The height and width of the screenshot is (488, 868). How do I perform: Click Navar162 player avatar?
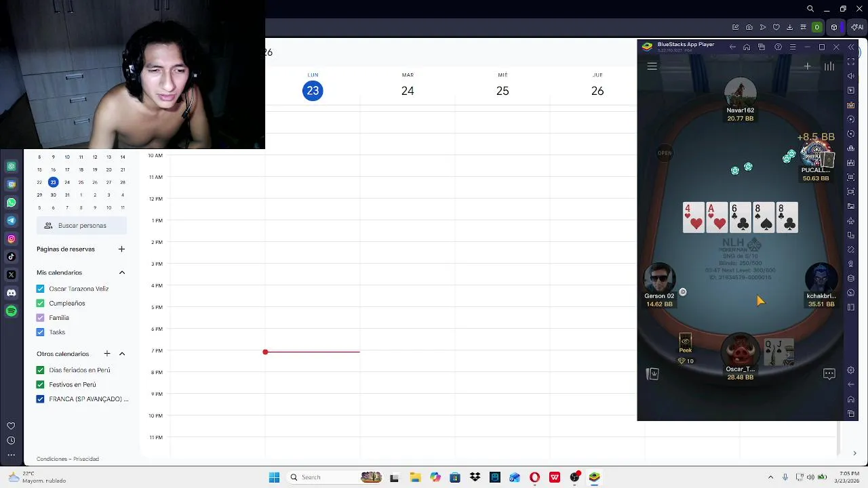(x=740, y=92)
